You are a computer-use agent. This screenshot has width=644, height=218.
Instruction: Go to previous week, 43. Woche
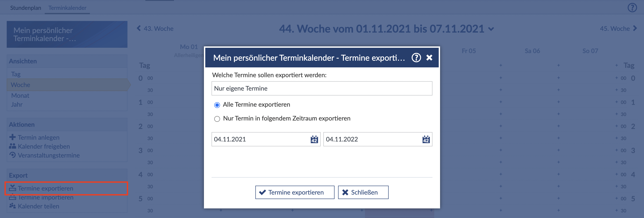click(155, 29)
